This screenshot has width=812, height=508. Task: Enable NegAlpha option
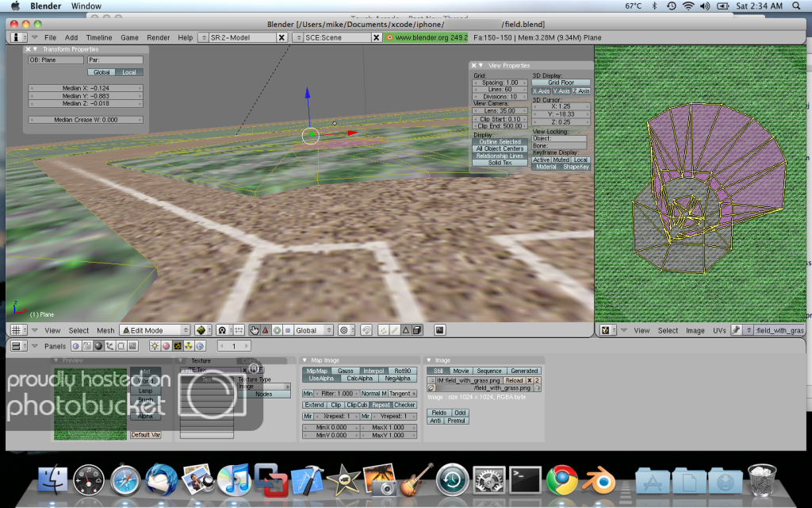point(398,379)
